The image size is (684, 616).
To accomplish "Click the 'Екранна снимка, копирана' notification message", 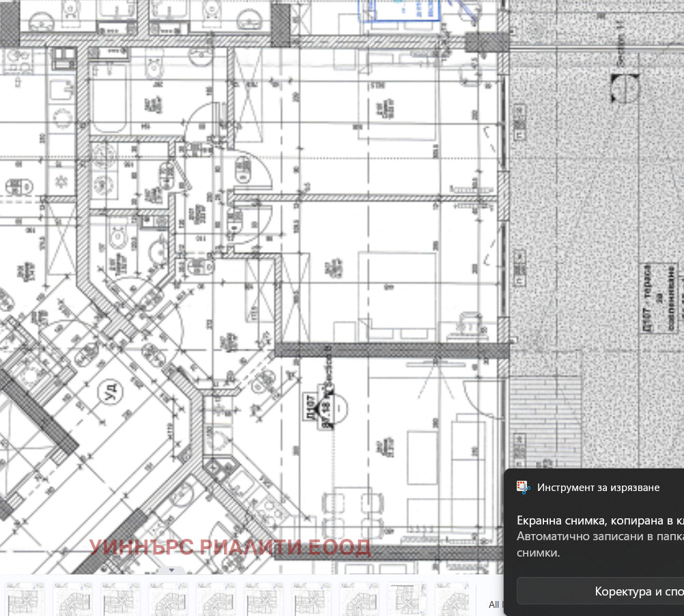I will pos(600,520).
